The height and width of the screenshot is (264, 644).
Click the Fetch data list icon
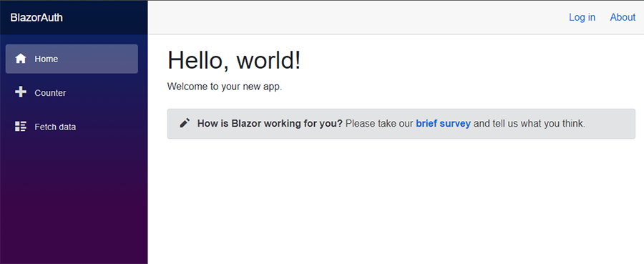coord(21,127)
